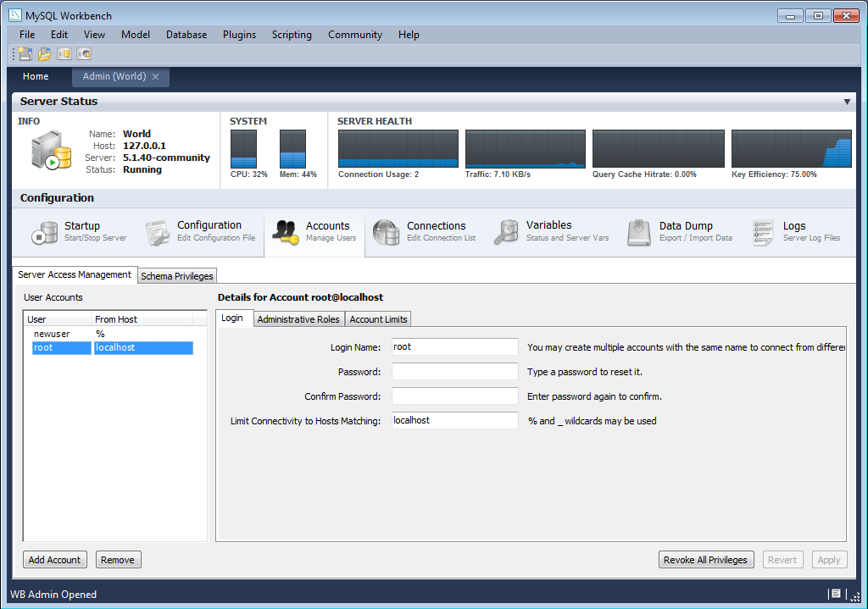This screenshot has height=609, width=868.
Task: Switch to the Schema Privileges tab
Action: [x=176, y=275]
